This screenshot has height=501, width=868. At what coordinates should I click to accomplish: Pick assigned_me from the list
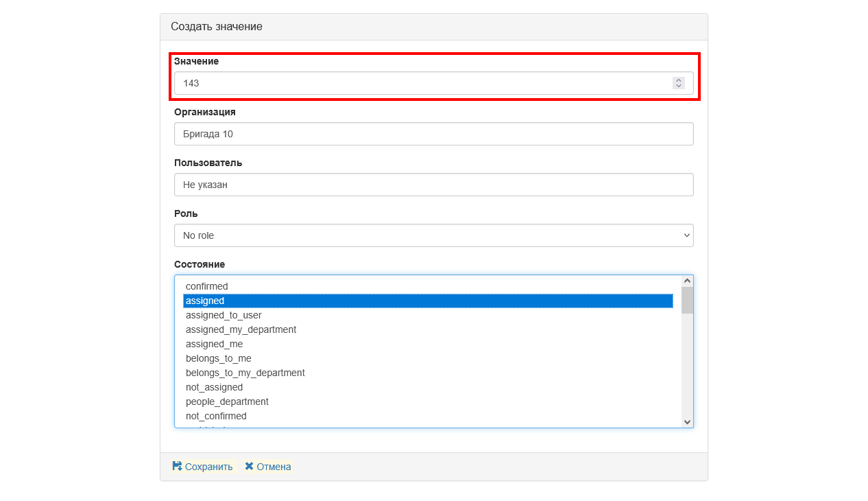click(x=214, y=344)
